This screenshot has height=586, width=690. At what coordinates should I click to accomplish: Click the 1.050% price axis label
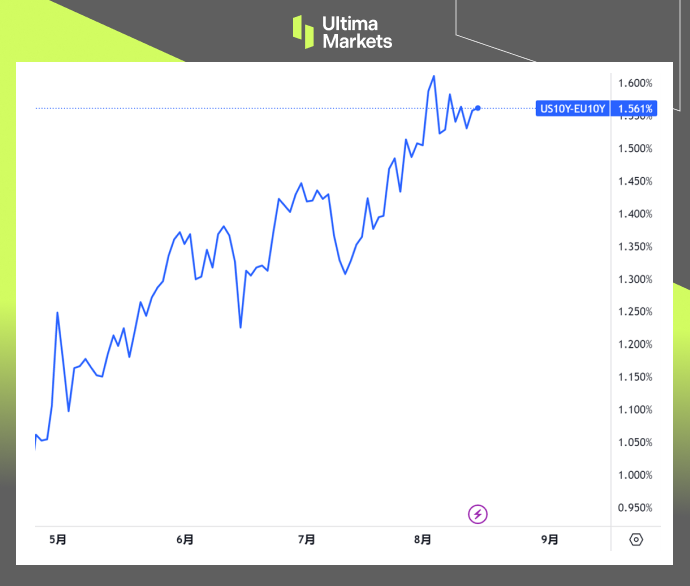click(x=635, y=442)
